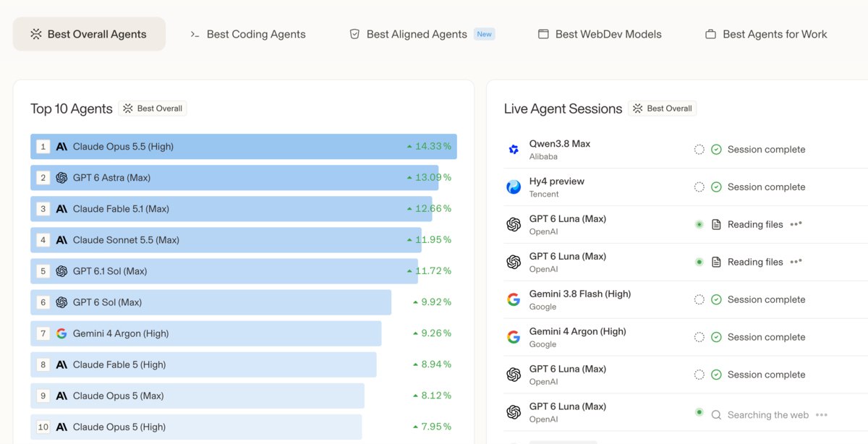This screenshot has width=868, height=444.
Task: Click the 14.33 % score value
Action: point(433,147)
